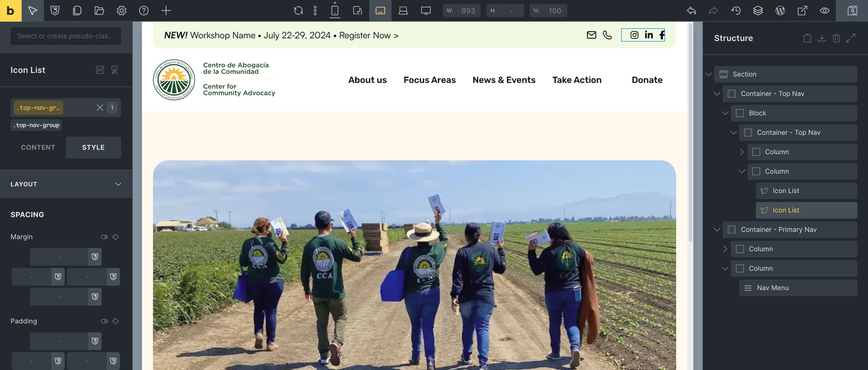Click the add element plus icon

point(166,10)
